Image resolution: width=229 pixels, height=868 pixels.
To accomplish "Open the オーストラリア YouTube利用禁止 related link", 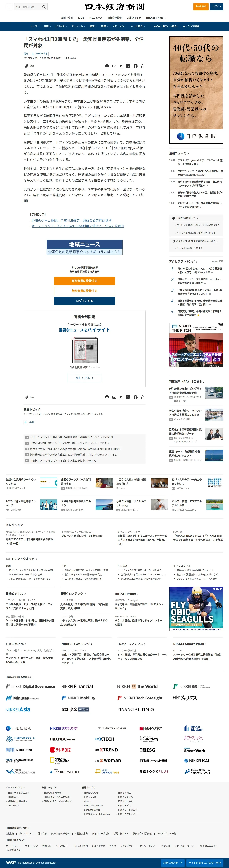I will pos(78,226).
